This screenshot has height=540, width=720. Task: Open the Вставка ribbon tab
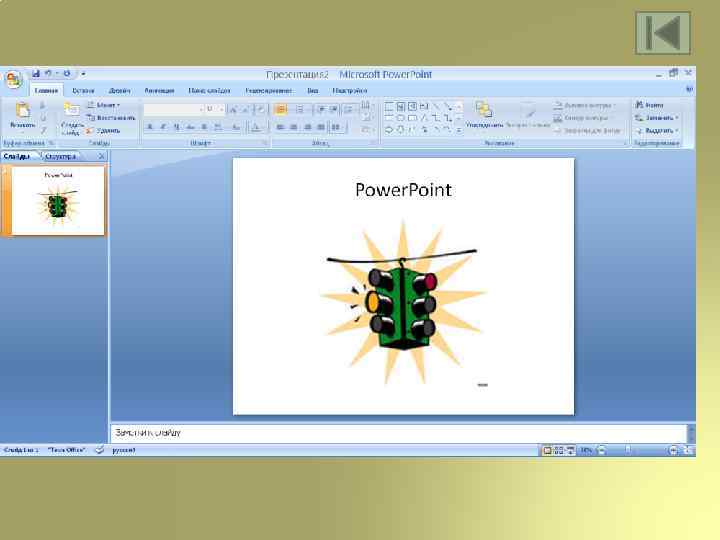83,90
